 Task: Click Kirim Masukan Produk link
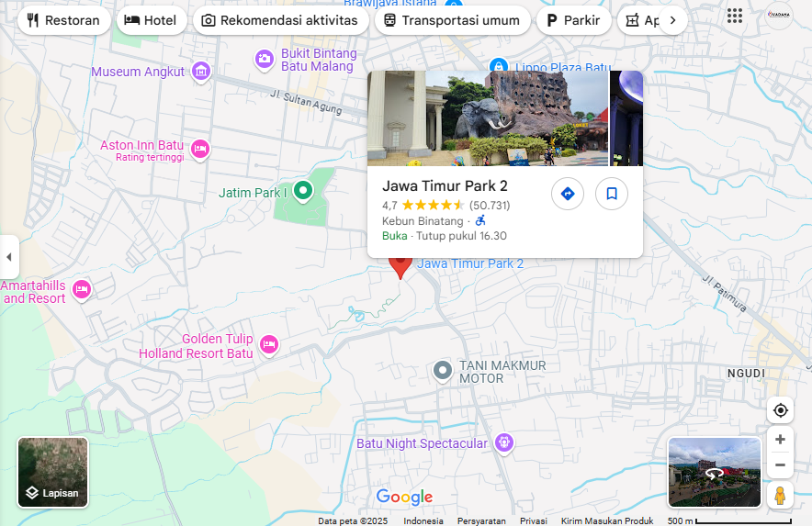point(607,520)
